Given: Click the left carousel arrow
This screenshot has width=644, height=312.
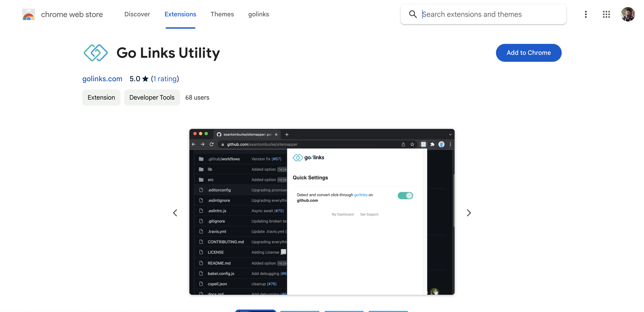Looking at the screenshot, I should (x=175, y=213).
